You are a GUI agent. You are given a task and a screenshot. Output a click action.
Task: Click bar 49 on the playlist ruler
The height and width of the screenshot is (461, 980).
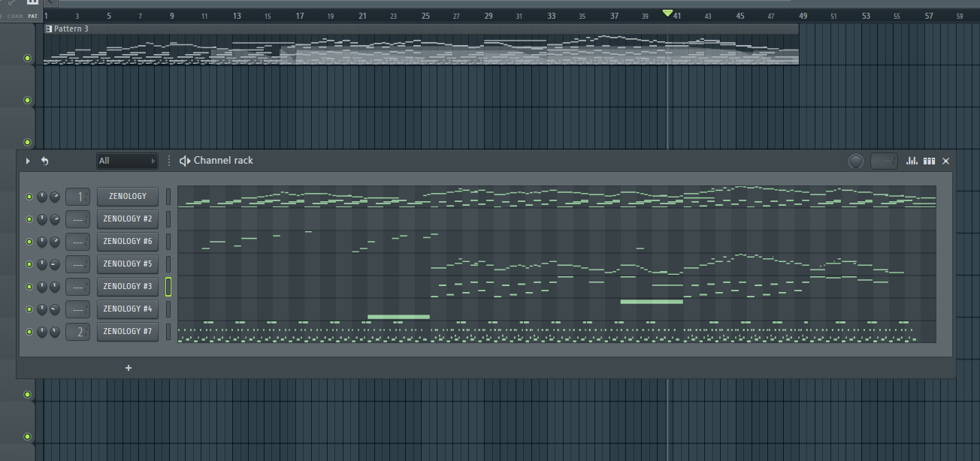pos(803,16)
